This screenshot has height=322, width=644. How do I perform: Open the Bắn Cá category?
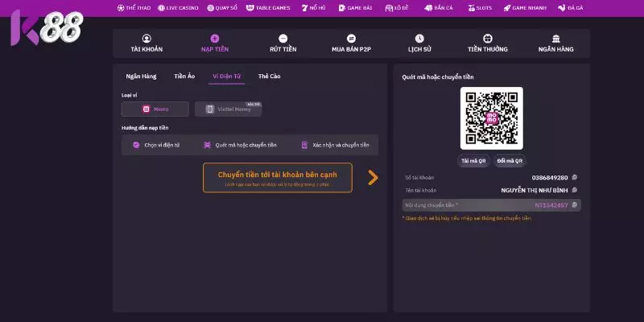tap(439, 8)
